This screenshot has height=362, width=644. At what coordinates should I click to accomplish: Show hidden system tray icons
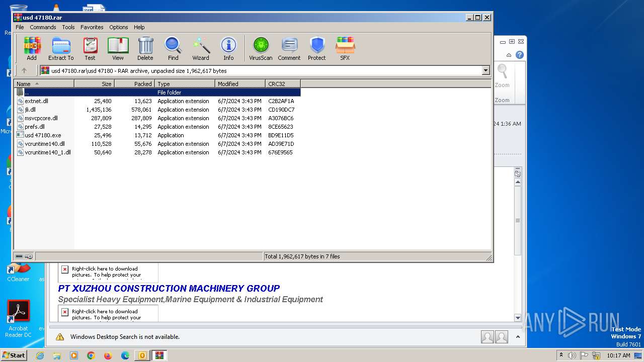pyautogui.click(x=561, y=355)
